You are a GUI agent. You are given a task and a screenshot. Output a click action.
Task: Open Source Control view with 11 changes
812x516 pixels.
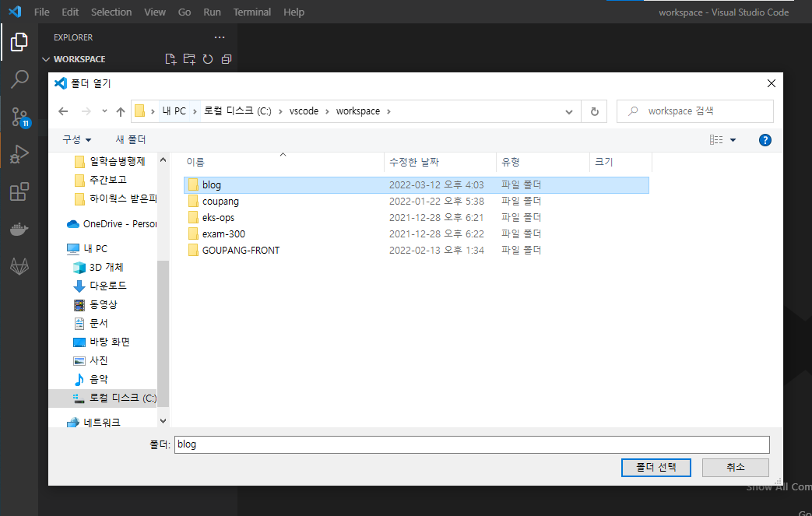click(20, 118)
